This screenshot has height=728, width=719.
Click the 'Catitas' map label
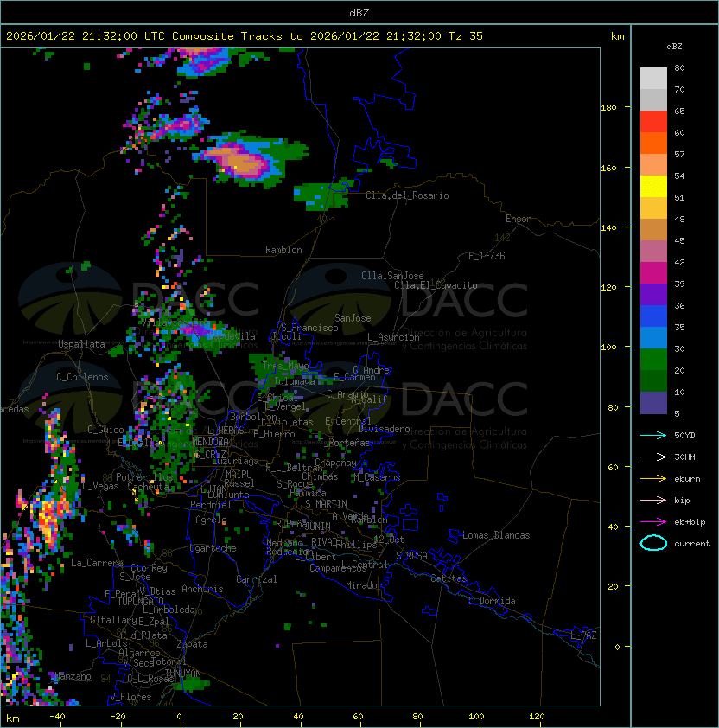coord(449,578)
